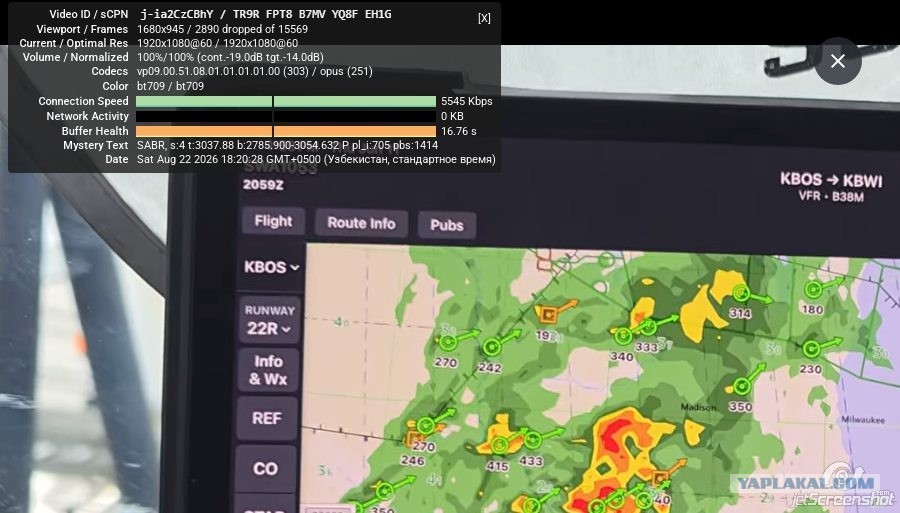This screenshot has height=513, width=900.
Task: Click the KBOS → KBWI route header
Action: point(831,180)
